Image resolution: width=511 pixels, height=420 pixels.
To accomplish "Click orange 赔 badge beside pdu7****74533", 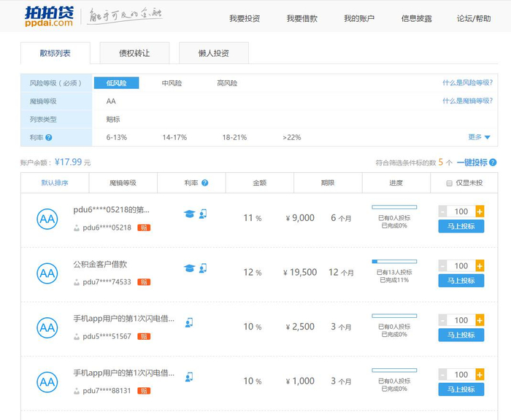I will (144, 282).
